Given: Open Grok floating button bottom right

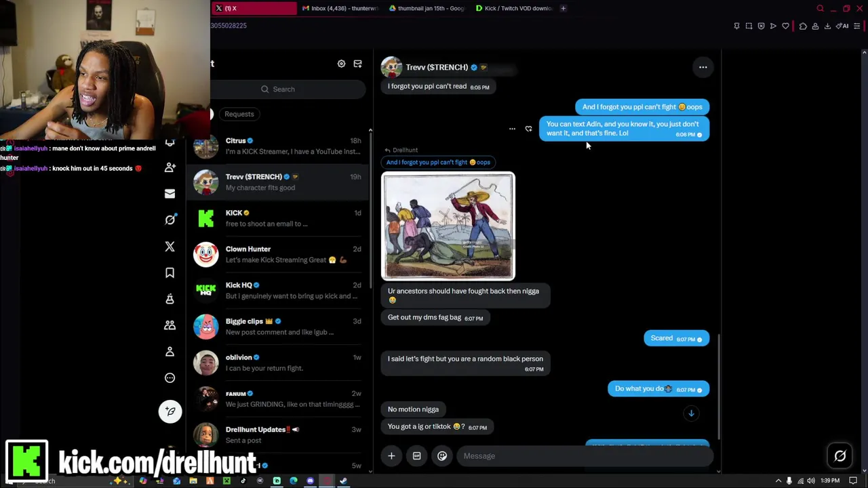Looking at the screenshot, I should [x=840, y=456].
